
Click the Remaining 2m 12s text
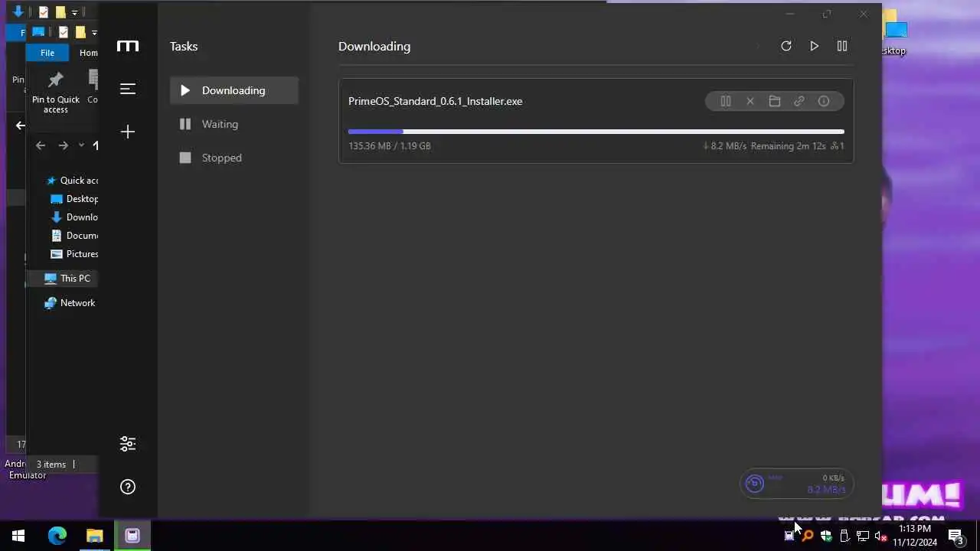click(788, 145)
